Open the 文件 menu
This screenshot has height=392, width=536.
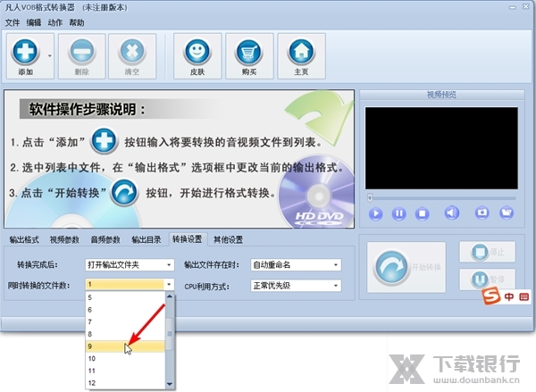point(13,23)
